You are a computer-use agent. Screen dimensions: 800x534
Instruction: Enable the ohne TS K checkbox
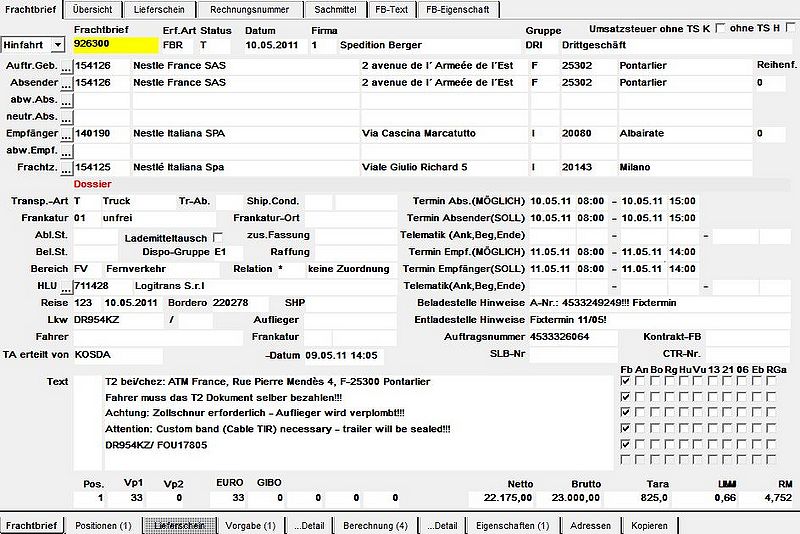coord(720,28)
